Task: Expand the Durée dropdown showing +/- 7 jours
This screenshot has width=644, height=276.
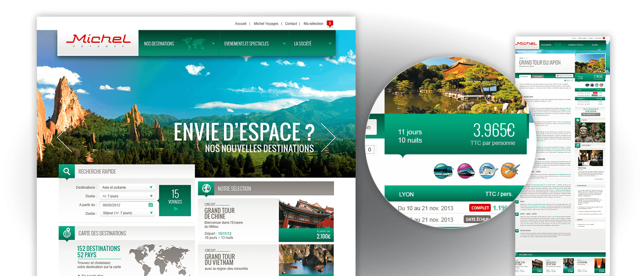Action: click(127, 196)
